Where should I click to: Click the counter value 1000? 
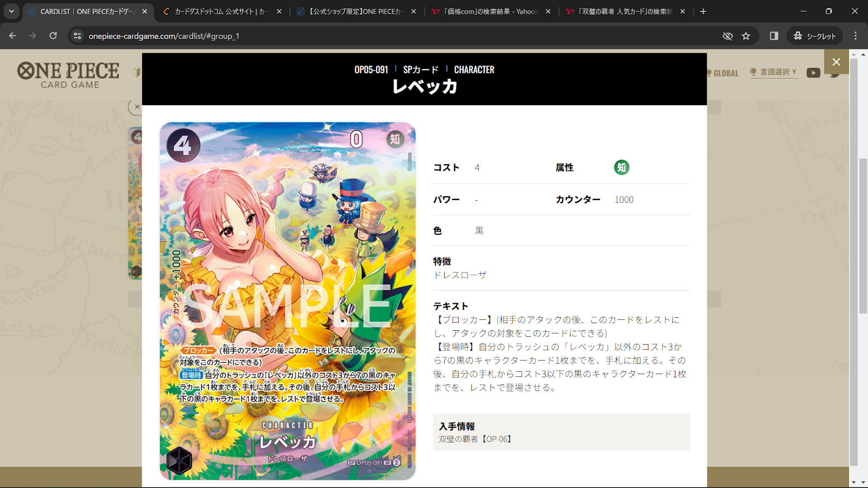click(624, 200)
